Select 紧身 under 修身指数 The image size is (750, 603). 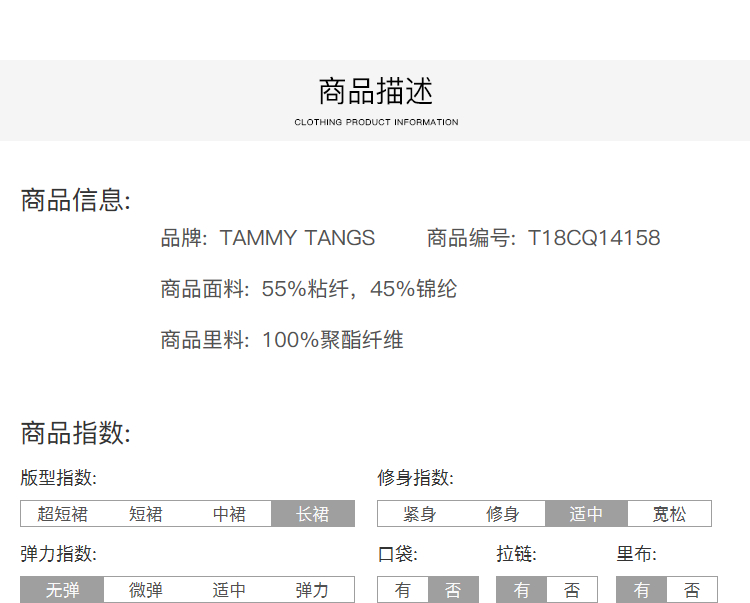click(419, 514)
